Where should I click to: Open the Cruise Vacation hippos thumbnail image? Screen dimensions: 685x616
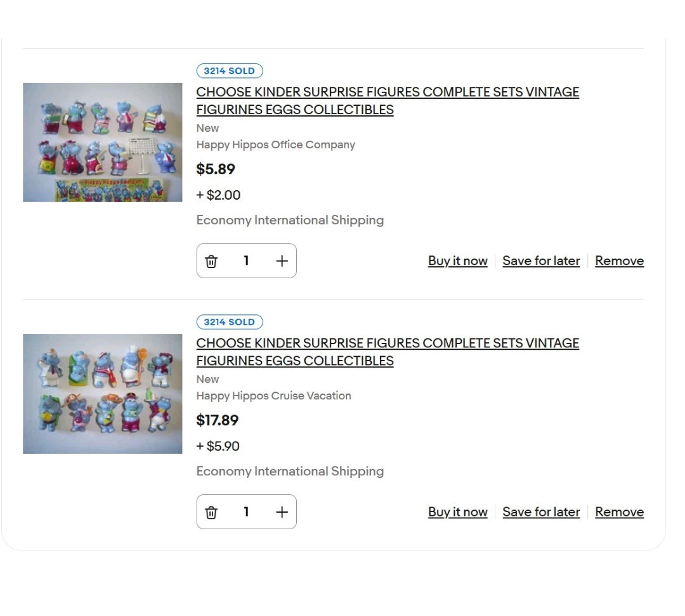[x=102, y=394]
